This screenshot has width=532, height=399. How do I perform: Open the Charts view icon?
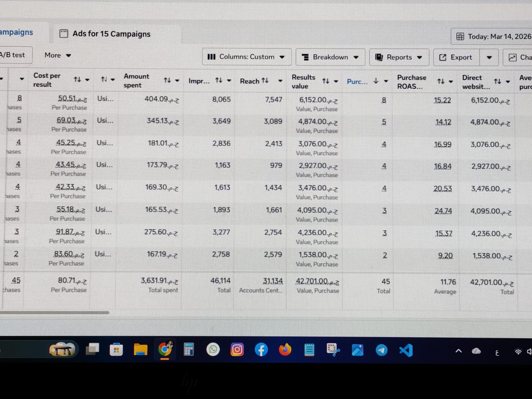tap(512, 57)
